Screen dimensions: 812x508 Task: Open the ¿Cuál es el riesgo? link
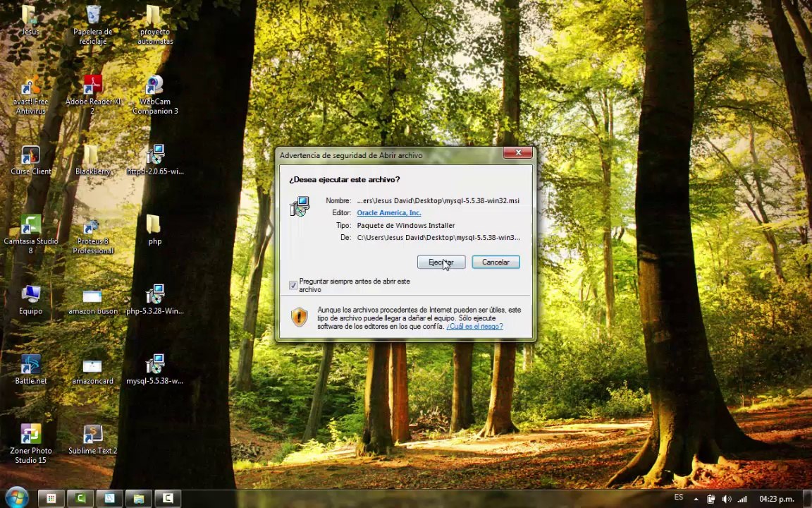[x=474, y=327]
